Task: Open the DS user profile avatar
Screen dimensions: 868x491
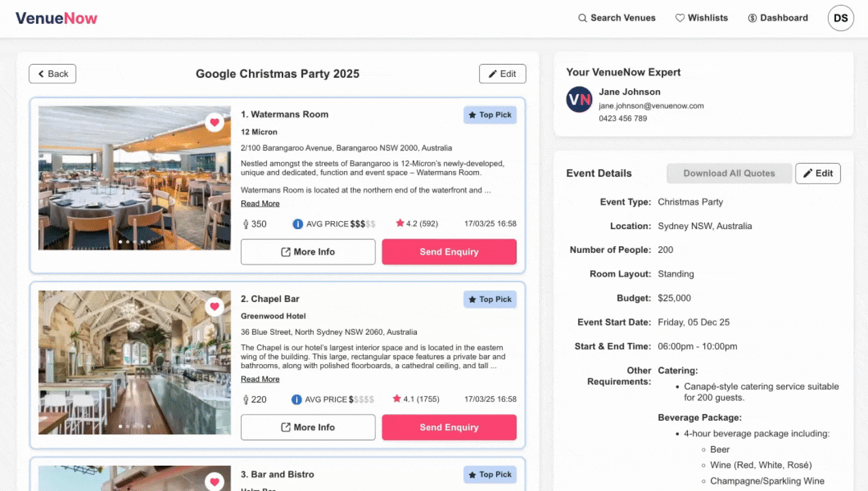Action: [x=841, y=18]
